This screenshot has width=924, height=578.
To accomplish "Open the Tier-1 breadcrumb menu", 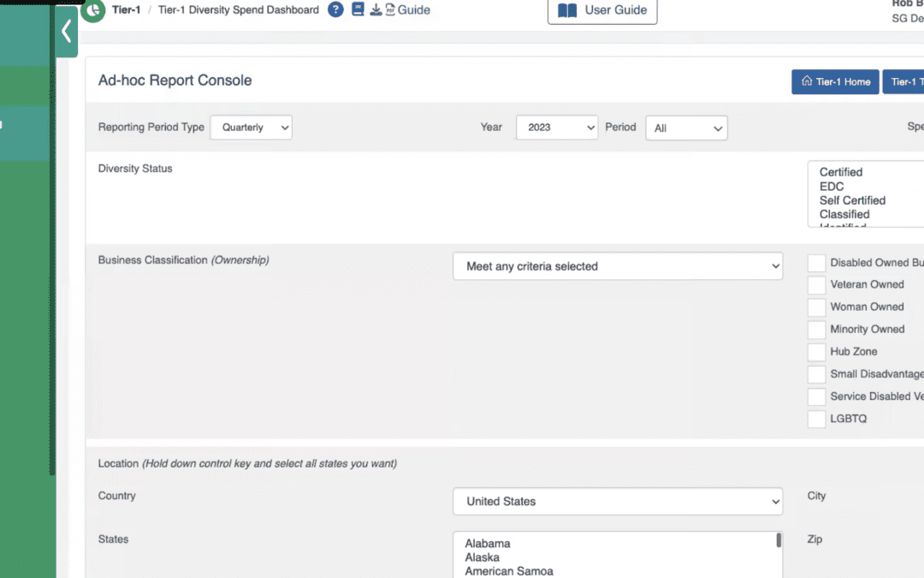I will tap(127, 9).
